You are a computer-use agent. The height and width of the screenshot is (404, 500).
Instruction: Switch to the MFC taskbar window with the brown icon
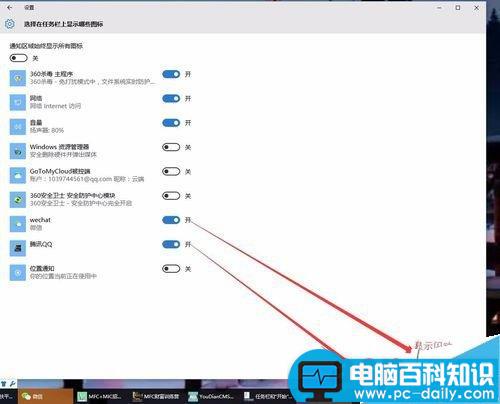pyautogui.click(x=156, y=396)
